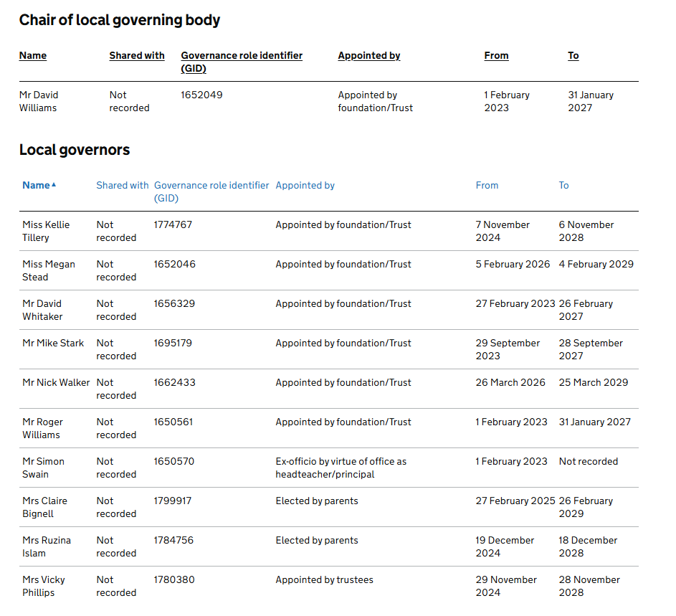This screenshot has height=616, width=676.
Task: Sort chair table by To header
Action: (573, 56)
